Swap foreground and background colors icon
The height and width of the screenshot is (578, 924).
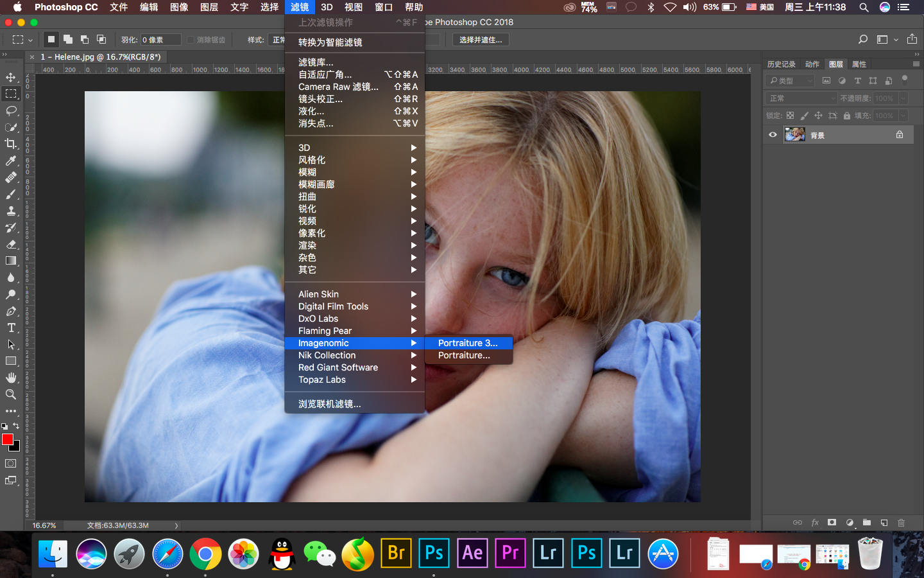pos(16,426)
